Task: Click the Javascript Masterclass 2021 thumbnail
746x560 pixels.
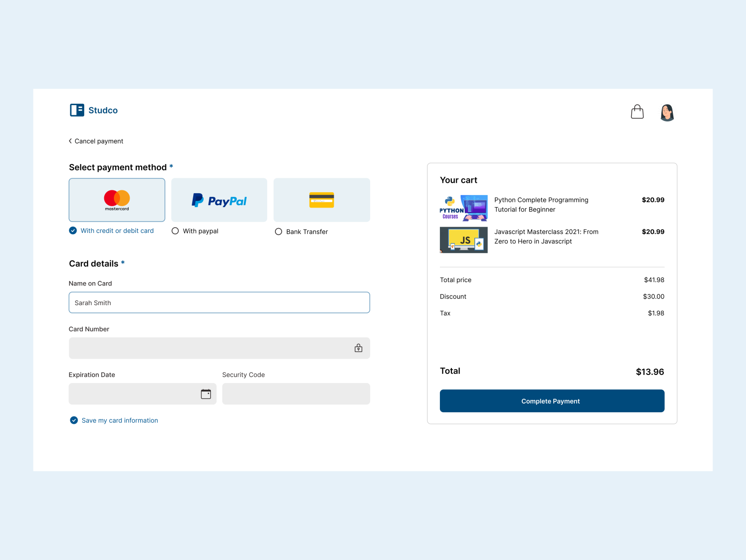Action: pos(463,240)
